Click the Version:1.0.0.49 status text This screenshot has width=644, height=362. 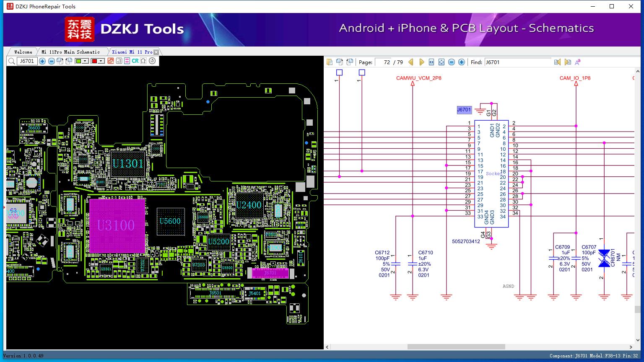click(23, 356)
